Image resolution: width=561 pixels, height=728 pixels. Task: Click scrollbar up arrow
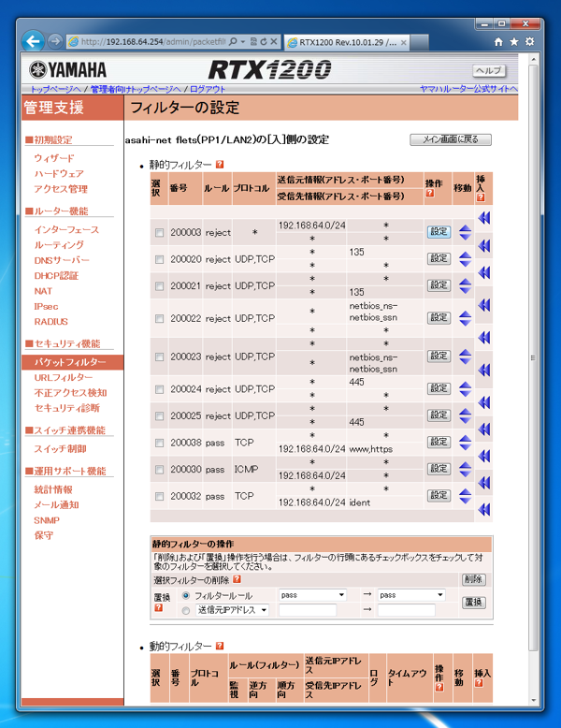coord(533,60)
